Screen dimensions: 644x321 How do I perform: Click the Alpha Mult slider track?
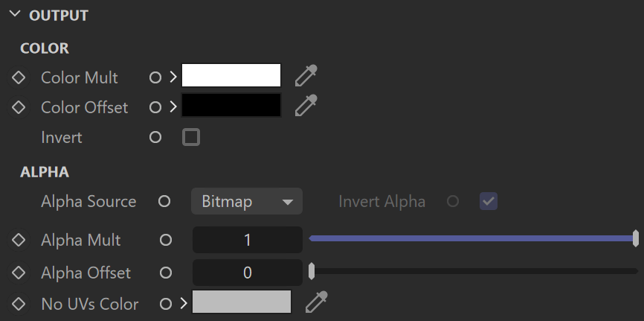point(473,238)
